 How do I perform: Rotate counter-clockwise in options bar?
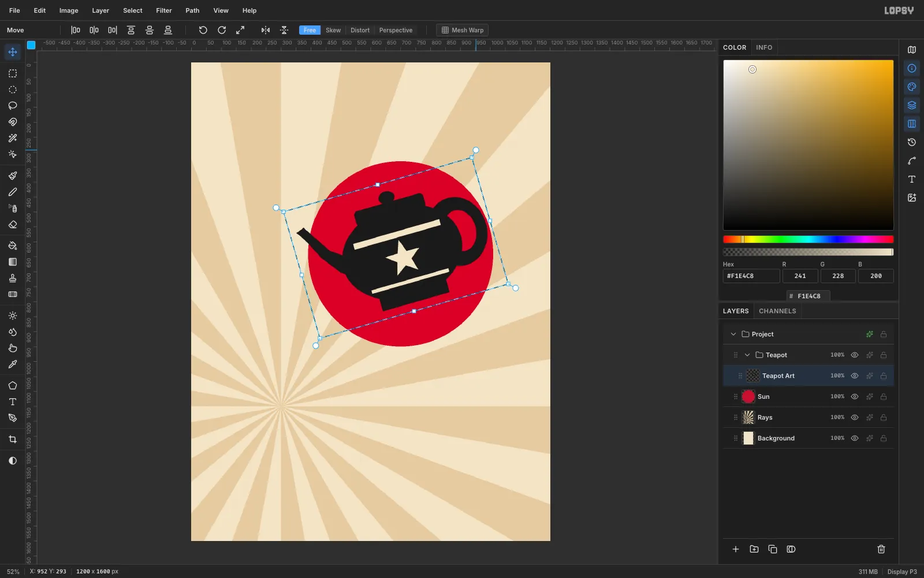pos(203,30)
